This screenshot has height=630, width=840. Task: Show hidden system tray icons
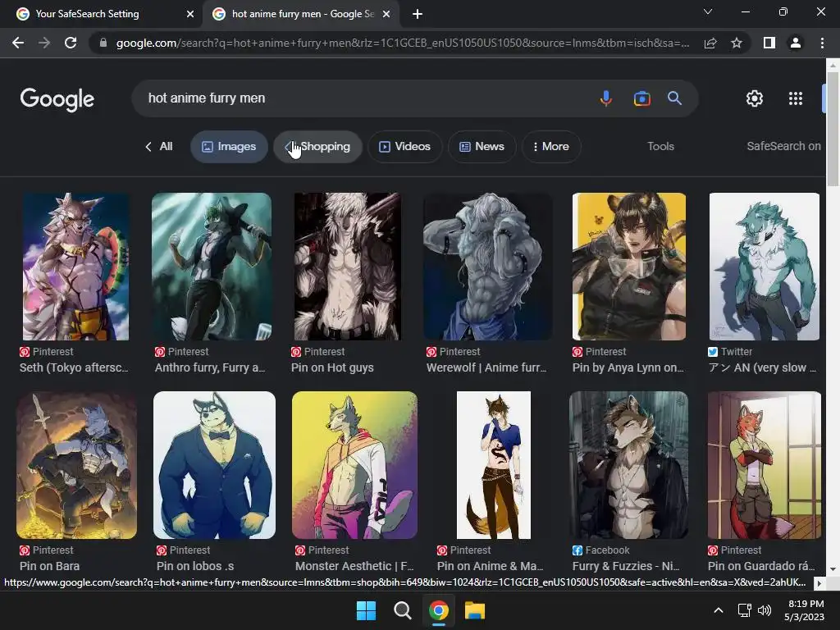(719, 610)
